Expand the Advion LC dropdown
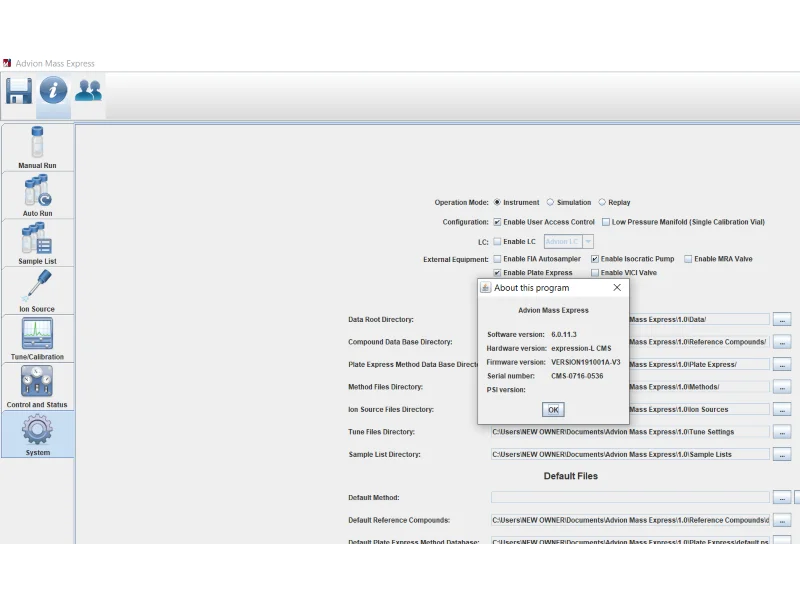800x600 pixels. click(587, 241)
